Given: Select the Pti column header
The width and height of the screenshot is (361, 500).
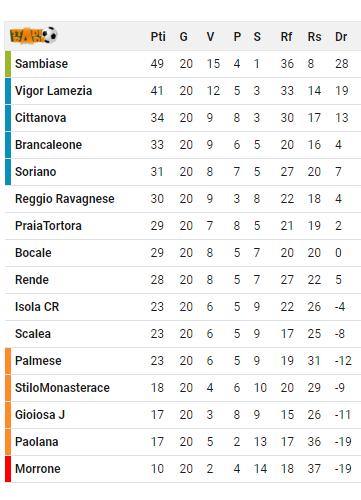Looking at the screenshot, I should coord(158,37).
